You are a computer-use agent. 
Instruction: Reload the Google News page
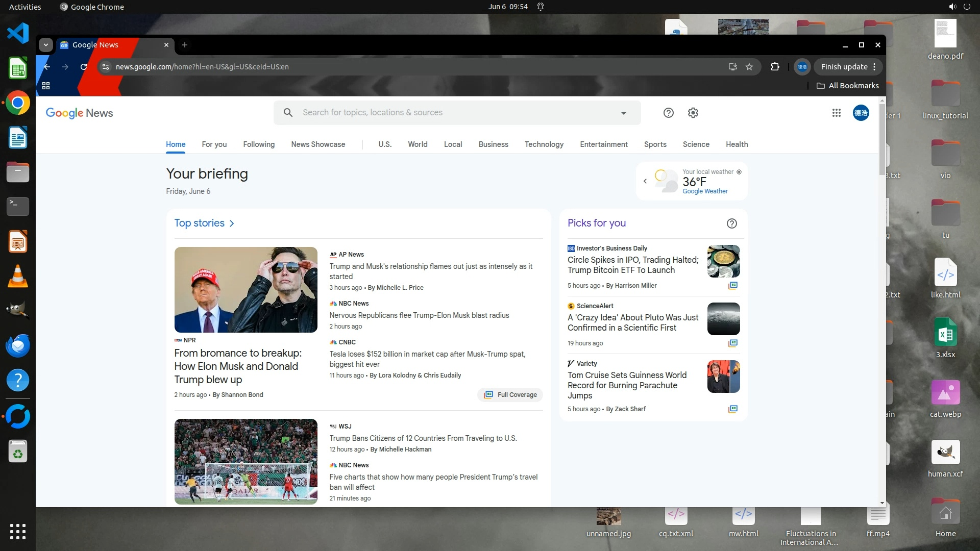click(84, 67)
